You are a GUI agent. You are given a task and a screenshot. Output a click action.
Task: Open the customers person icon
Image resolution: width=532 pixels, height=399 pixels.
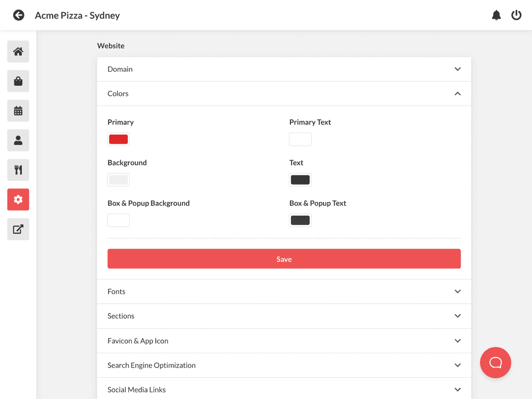[x=18, y=140]
